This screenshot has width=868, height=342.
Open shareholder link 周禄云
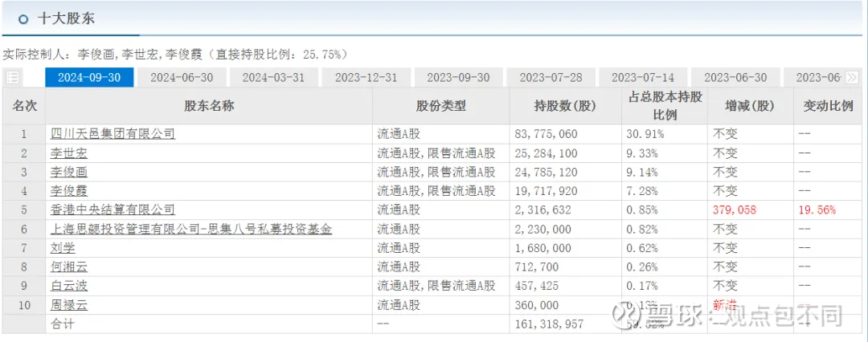(x=69, y=306)
